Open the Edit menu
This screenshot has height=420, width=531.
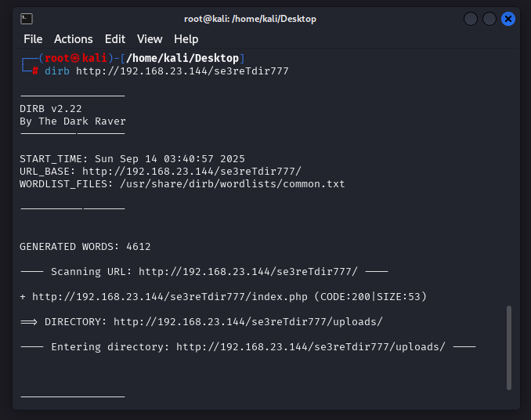pos(115,39)
